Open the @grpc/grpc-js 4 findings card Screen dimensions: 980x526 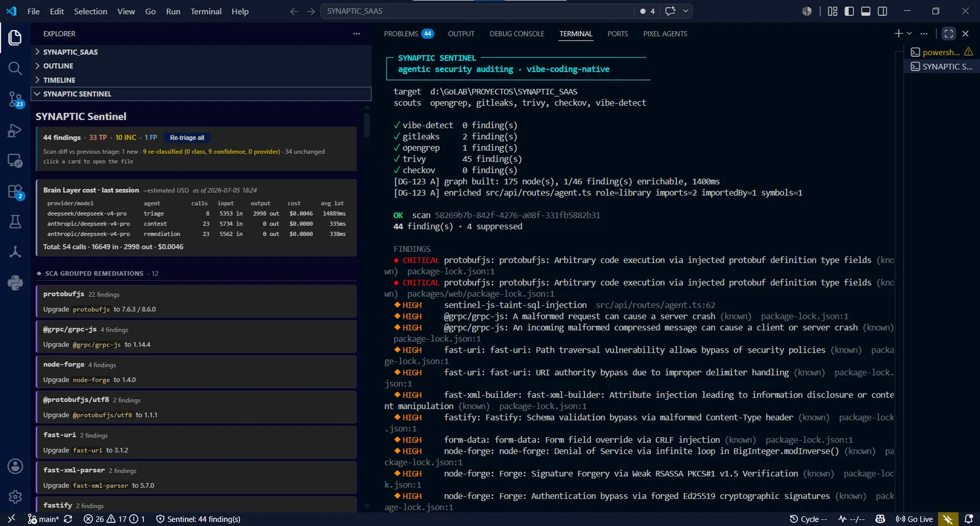(196, 337)
